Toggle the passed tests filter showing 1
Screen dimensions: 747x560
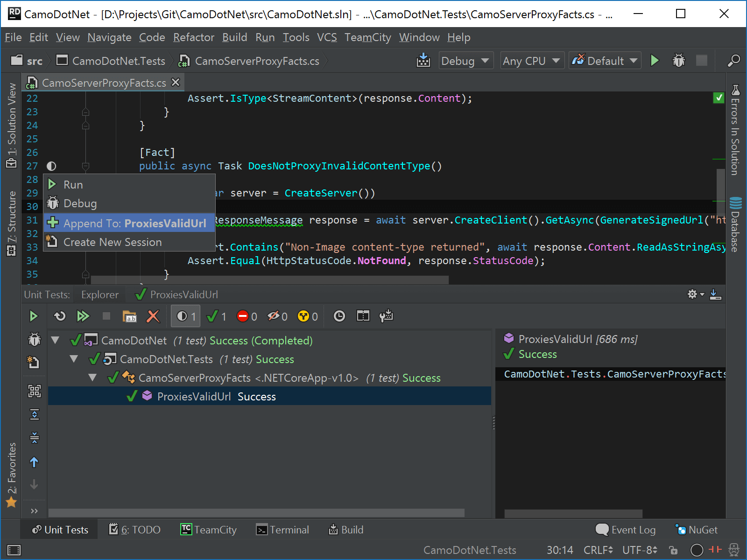pyautogui.click(x=217, y=316)
